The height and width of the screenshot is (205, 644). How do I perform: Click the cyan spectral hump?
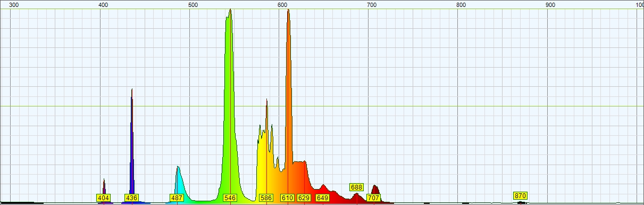(x=179, y=184)
